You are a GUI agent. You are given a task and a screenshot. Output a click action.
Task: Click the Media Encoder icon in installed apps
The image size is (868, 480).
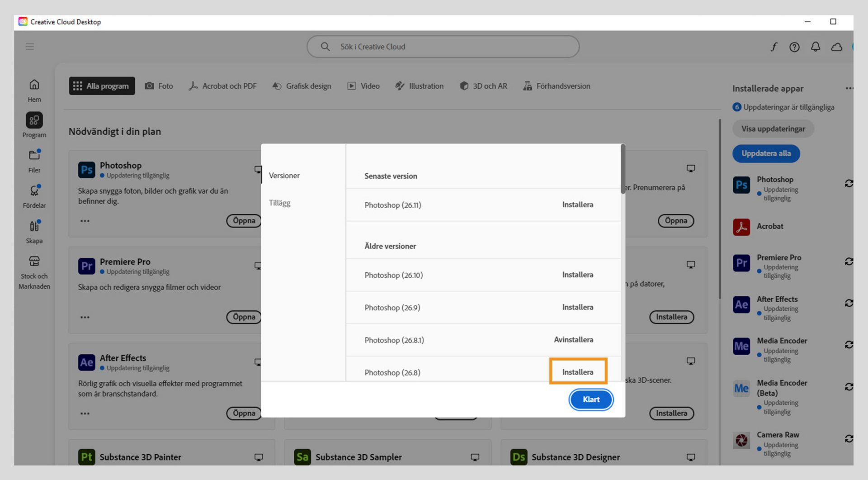[x=741, y=346]
